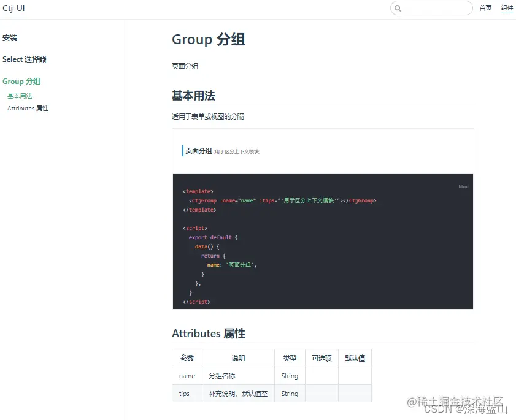Jump to Attributes 属性 sidebar anchor
Viewport: 516px width, 420px height.
coord(28,108)
